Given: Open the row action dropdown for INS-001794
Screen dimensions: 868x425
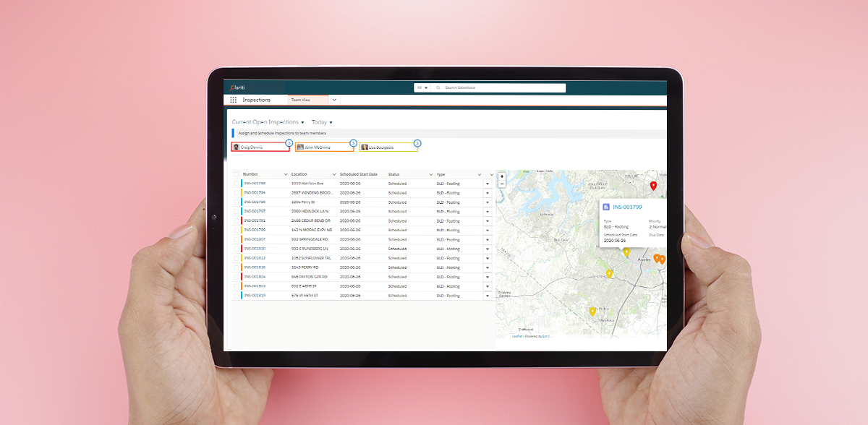Looking at the screenshot, I should pyautogui.click(x=488, y=193).
